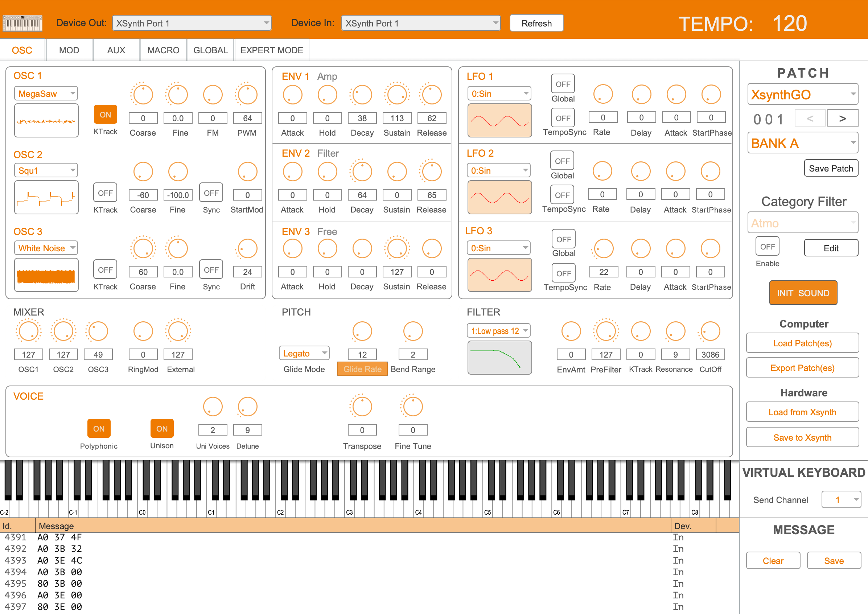Disable Polyphonic mode in the Voice section

coord(98,428)
